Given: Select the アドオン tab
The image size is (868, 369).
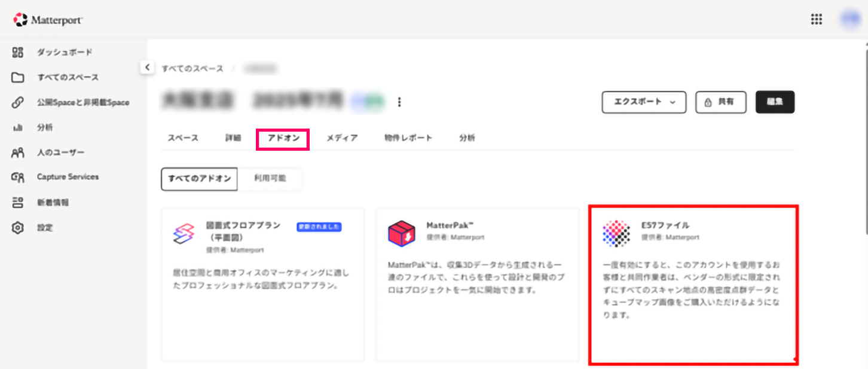Looking at the screenshot, I should click(283, 139).
